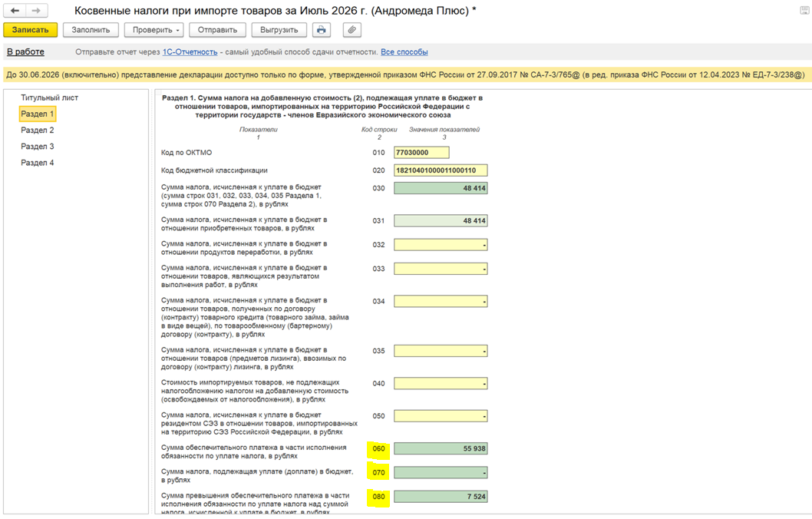
Task: Select Раздел 1 in section list
Action: 38,114
